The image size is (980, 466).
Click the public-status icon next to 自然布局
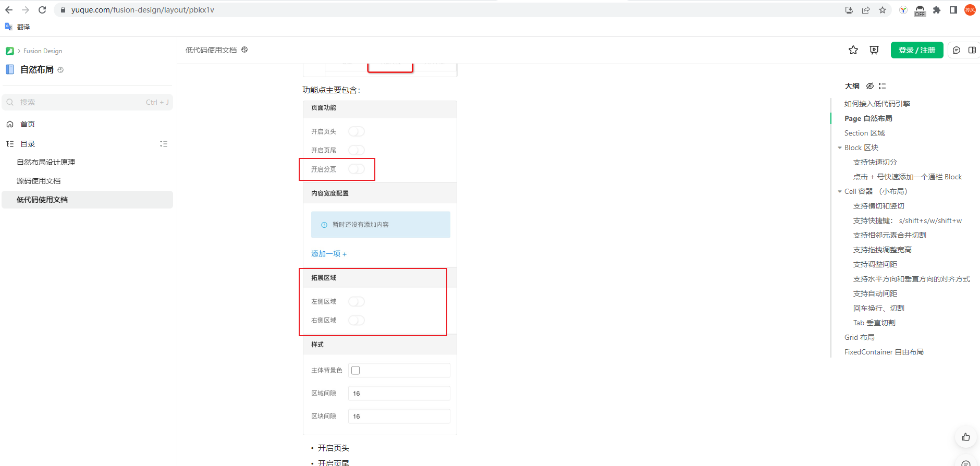tap(60, 70)
